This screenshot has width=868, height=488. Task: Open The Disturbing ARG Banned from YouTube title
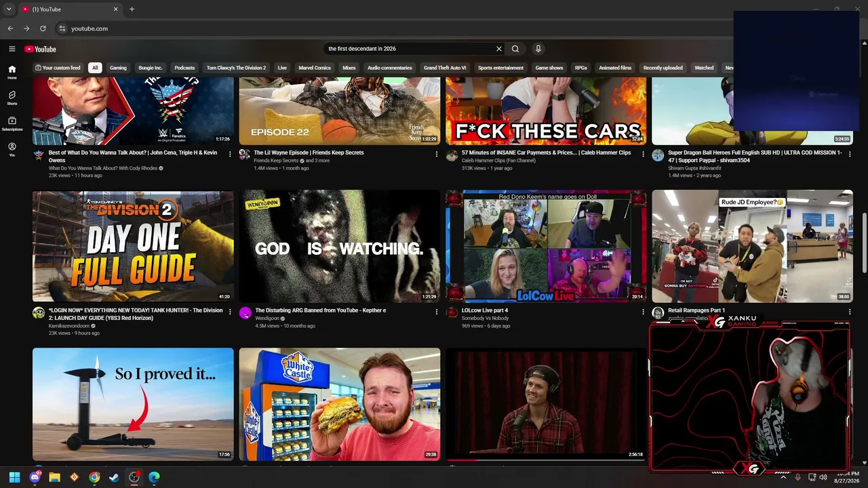[320, 310]
